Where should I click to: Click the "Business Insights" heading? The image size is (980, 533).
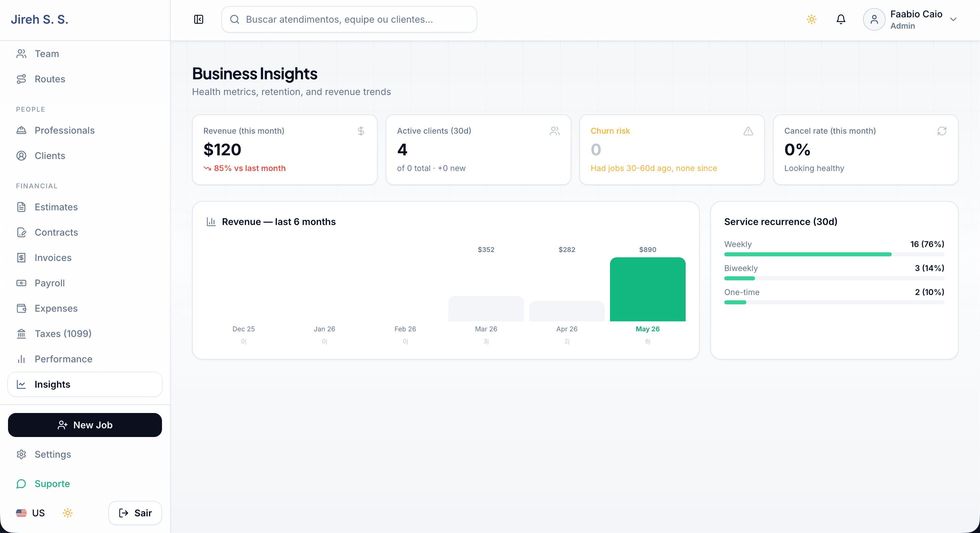click(255, 74)
